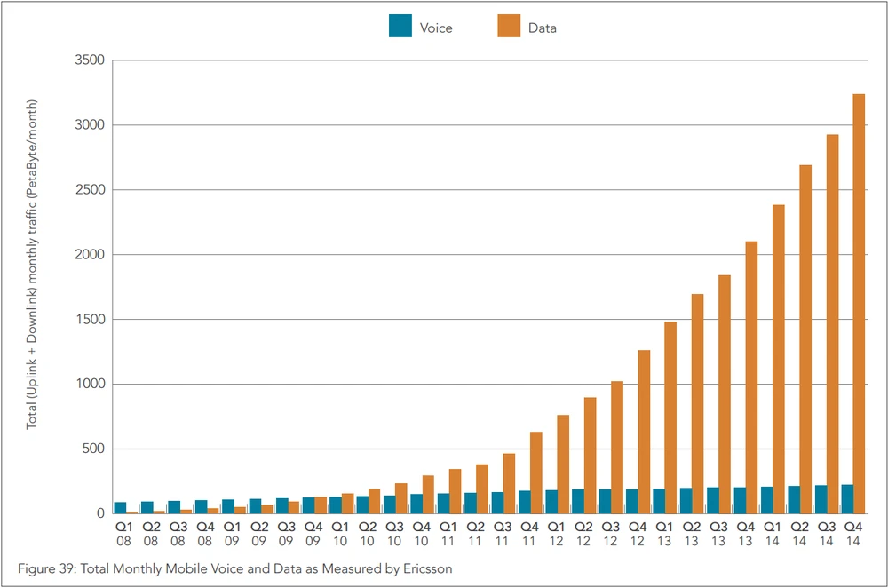Click the orange Data bar for Q3 14
Screen dimensions: 888x588
(x=832, y=323)
